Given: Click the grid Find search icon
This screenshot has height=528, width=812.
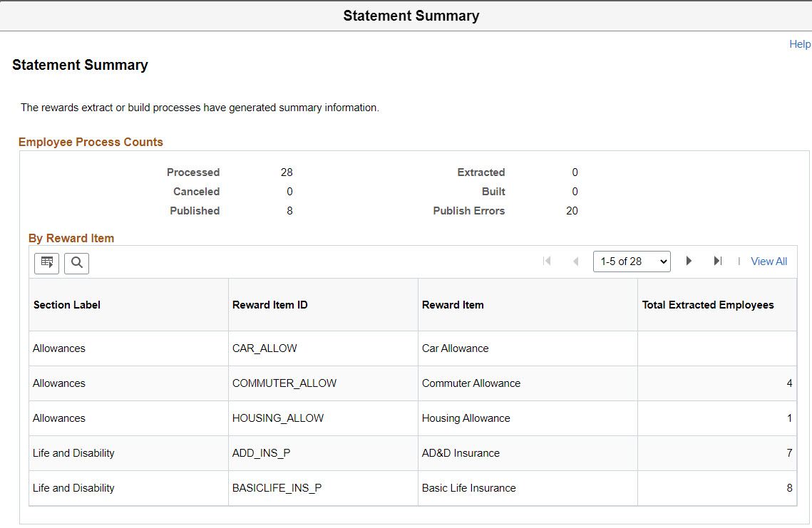Looking at the screenshot, I should (x=76, y=263).
